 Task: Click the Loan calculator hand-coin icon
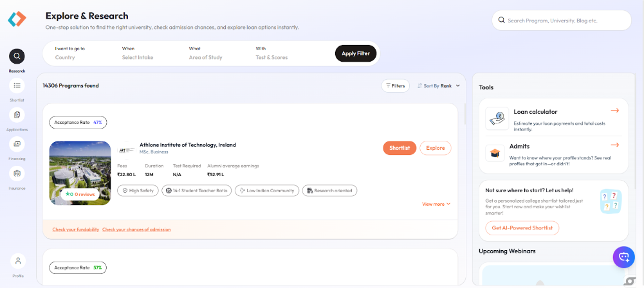[x=497, y=118]
